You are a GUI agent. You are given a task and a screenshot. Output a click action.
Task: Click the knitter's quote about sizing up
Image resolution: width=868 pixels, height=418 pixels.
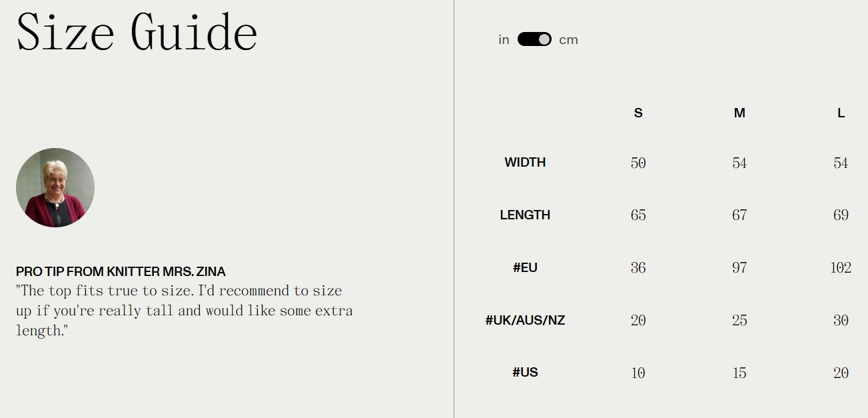click(x=184, y=311)
